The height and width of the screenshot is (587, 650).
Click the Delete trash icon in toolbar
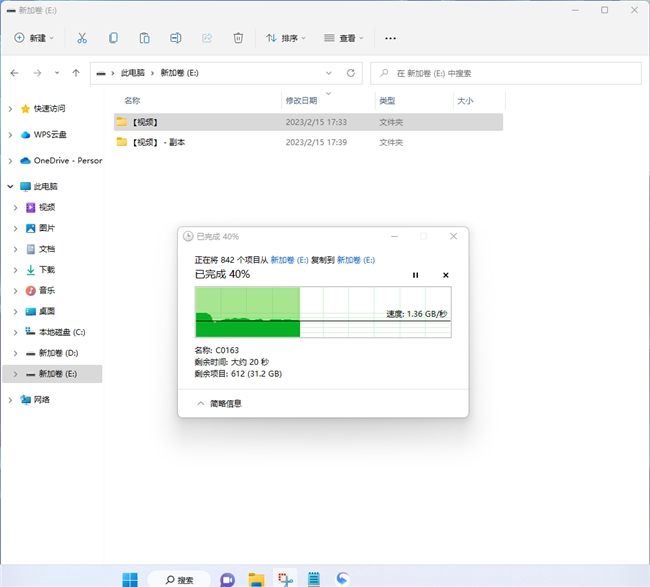pos(238,38)
